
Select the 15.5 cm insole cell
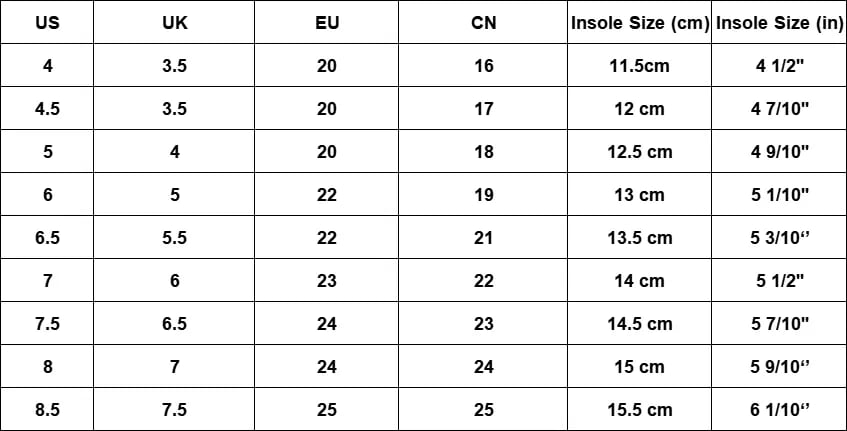point(640,409)
